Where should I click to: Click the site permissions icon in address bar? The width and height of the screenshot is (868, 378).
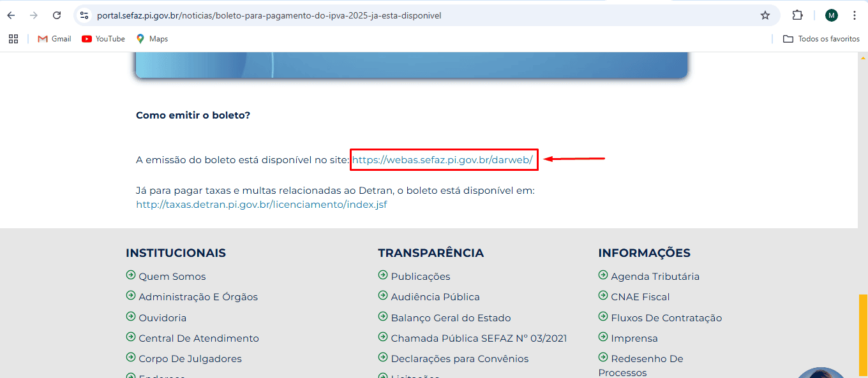click(84, 15)
